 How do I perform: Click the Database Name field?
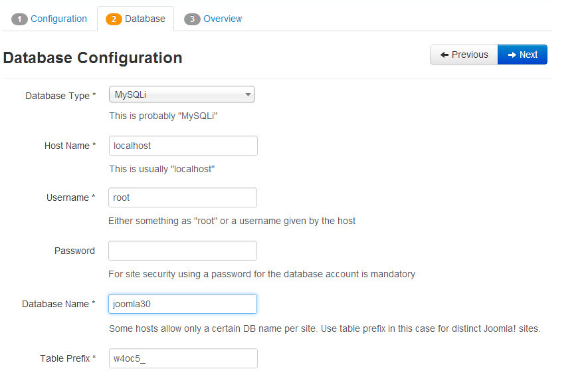(183, 304)
